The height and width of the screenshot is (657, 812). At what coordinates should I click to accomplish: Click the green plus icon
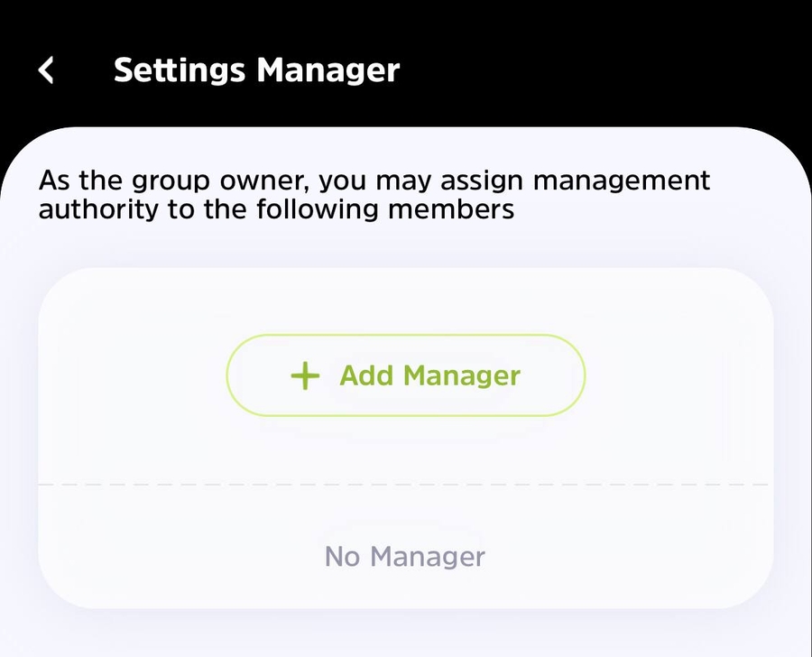click(306, 375)
